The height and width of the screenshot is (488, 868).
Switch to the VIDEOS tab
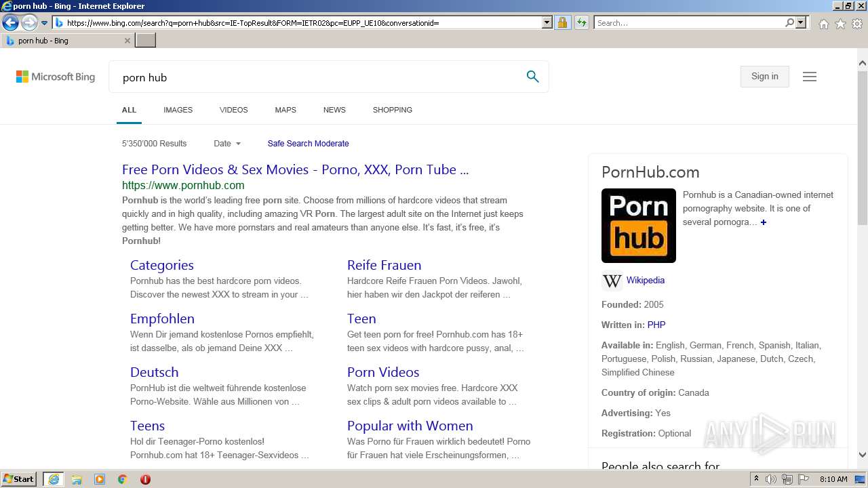tap(233, 110)
